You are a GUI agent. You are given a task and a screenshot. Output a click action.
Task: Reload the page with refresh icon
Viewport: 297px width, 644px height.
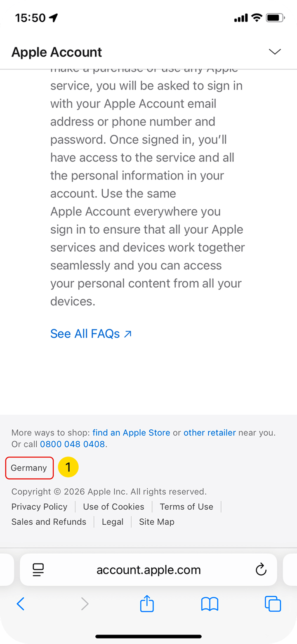261,570
